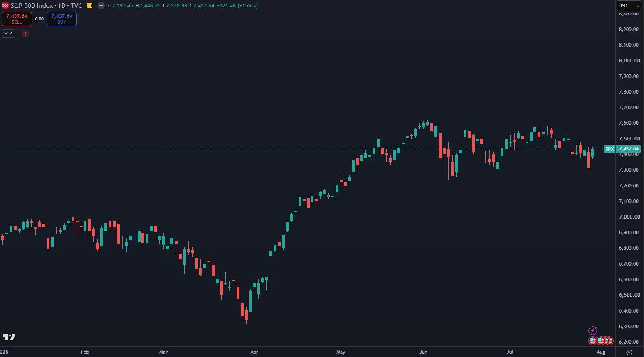
Task: Click the S&P 500 red logo icon
Action: click(5, 6)
